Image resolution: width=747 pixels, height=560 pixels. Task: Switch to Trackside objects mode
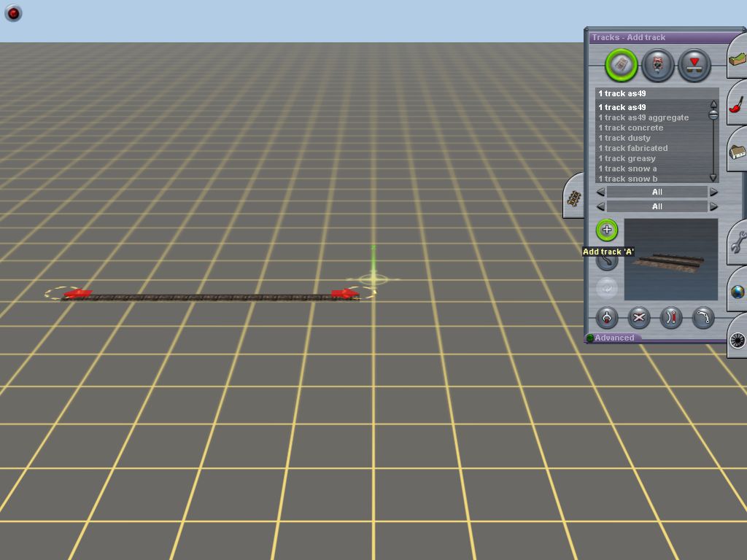(658, 66)
